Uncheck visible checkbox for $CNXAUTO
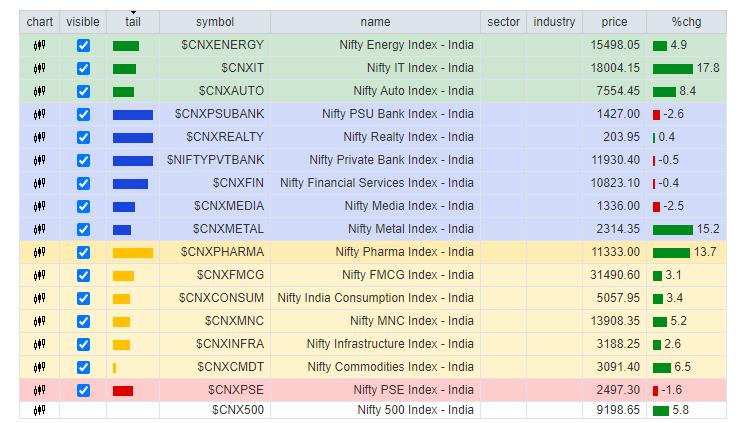 point(83,92)
